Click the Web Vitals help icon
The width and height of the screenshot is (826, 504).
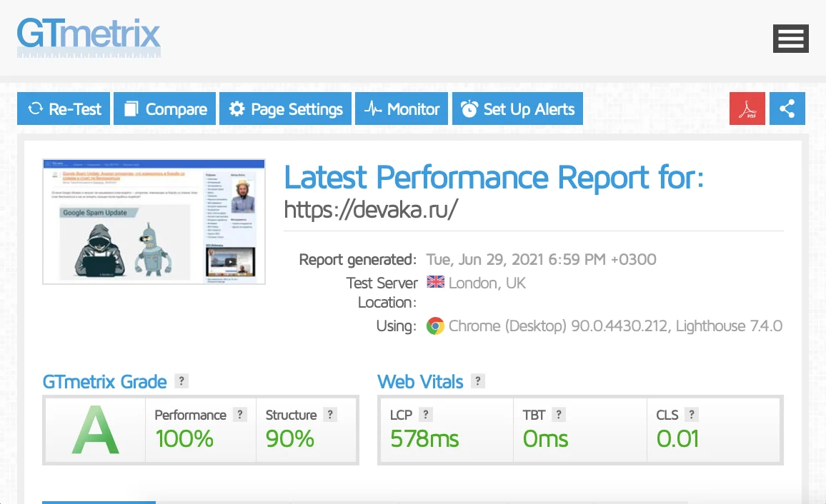478,381
